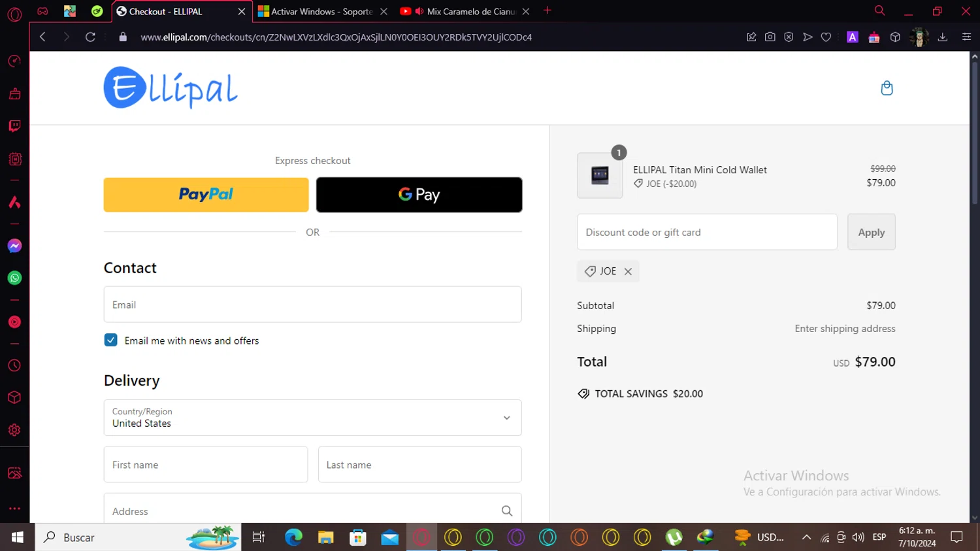Click the Ellipal logo link
The image size is (980, 551).
(171, 88)
